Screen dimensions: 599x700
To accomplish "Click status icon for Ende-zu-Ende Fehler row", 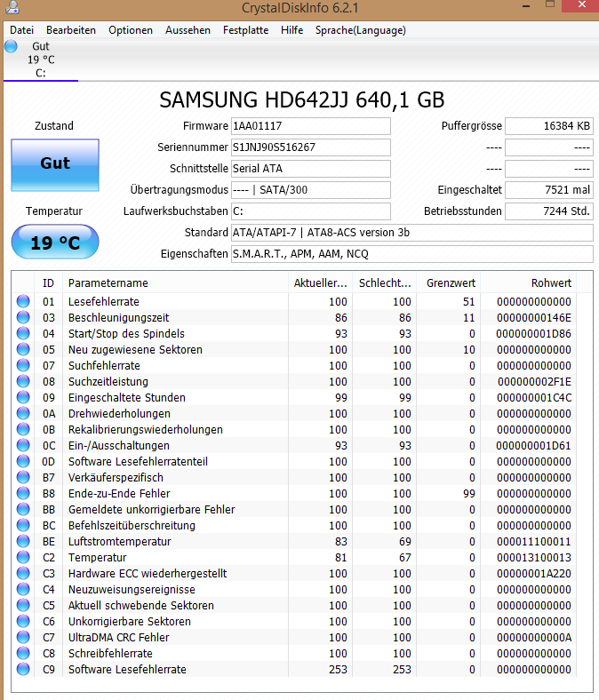I will tap(23, 493).
